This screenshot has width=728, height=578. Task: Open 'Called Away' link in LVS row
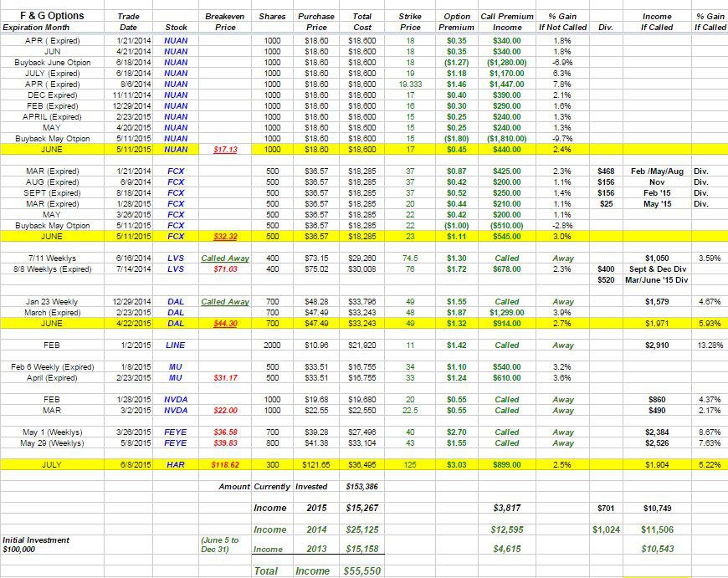[225, 258]
